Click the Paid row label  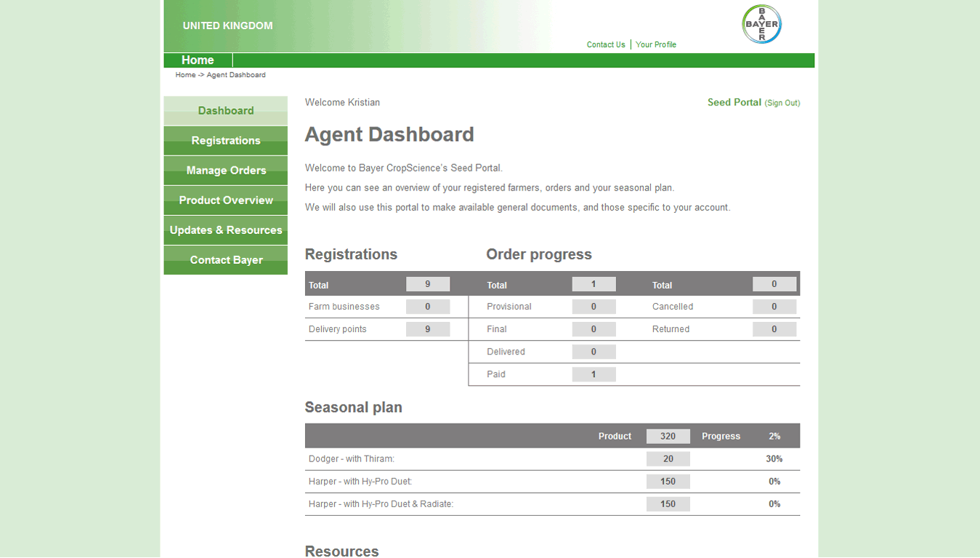[496, 374]
